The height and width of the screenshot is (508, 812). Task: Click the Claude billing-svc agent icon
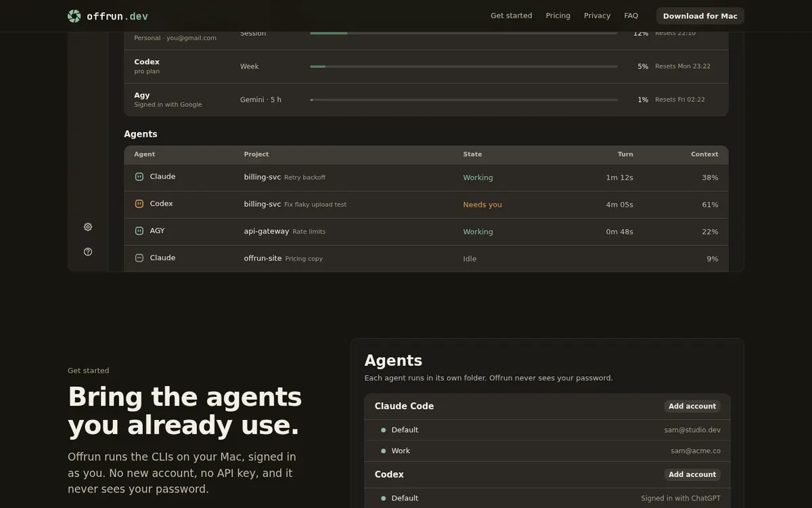[x=139, y=177]
